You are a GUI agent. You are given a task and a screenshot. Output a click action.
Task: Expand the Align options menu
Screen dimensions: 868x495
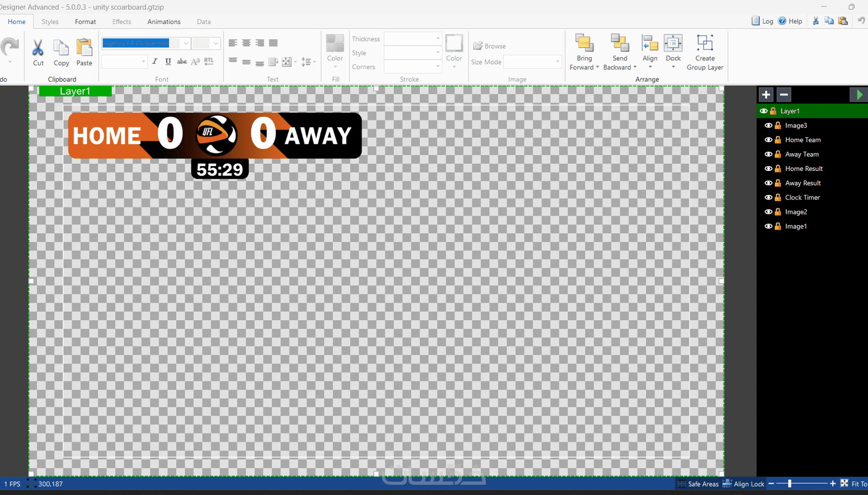650,67
